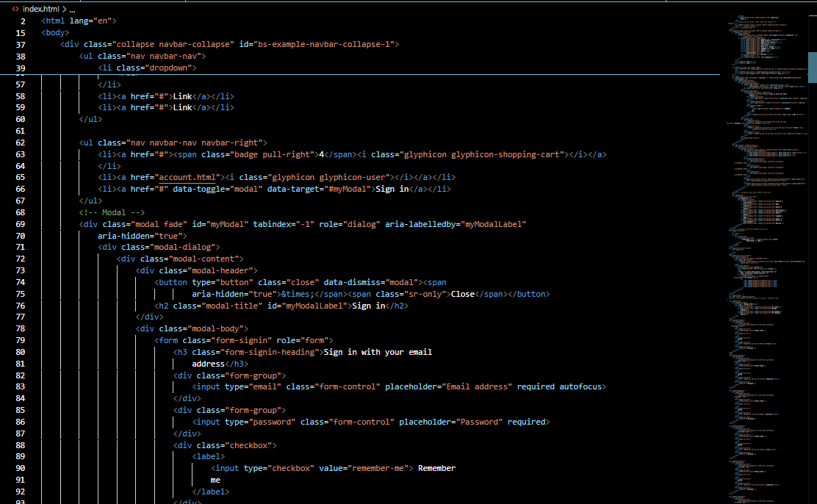Jump to sticky html lang line
Screen dimensions: 817x504
tap(79, 21)
